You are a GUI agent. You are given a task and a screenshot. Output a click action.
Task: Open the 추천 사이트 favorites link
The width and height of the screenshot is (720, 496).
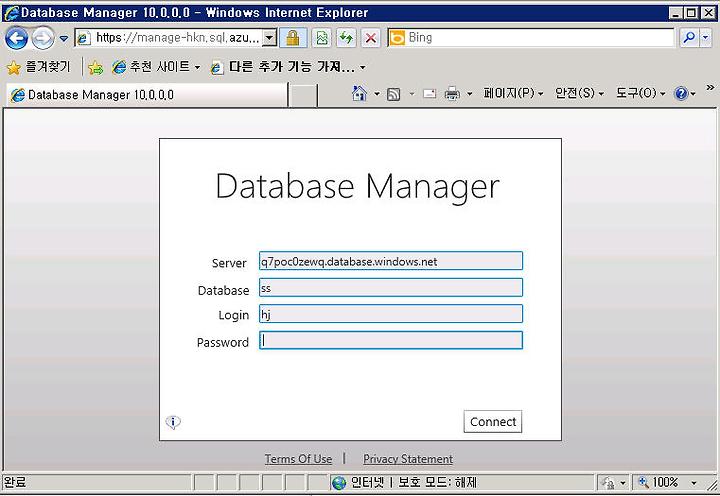[156, 67]
